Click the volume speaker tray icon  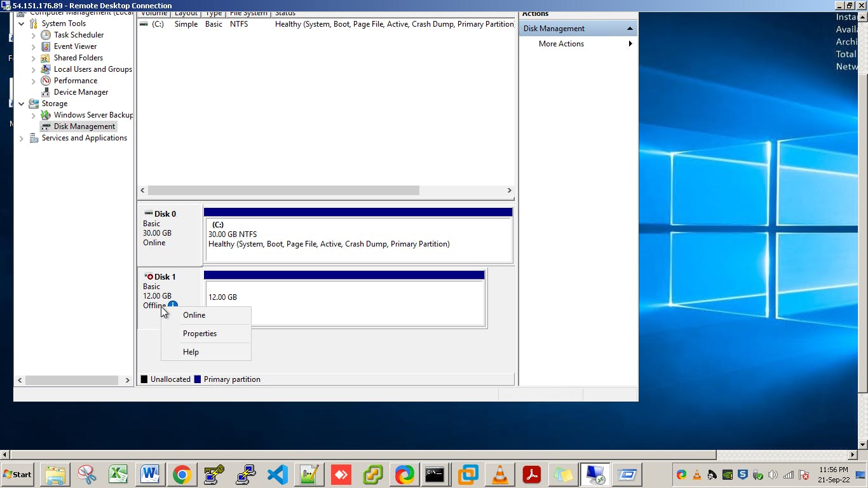pyautogui.click(x=773, y=475)
